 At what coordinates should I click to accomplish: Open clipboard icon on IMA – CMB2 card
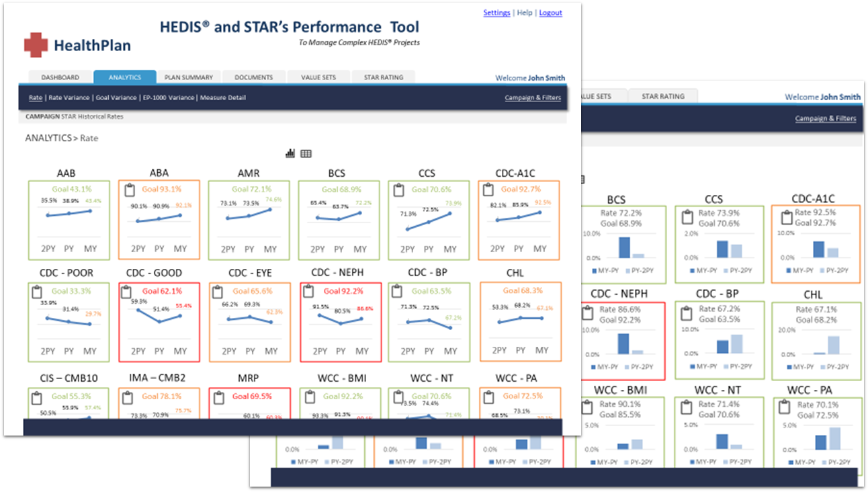pyautogui.click(x=127, y=397)
